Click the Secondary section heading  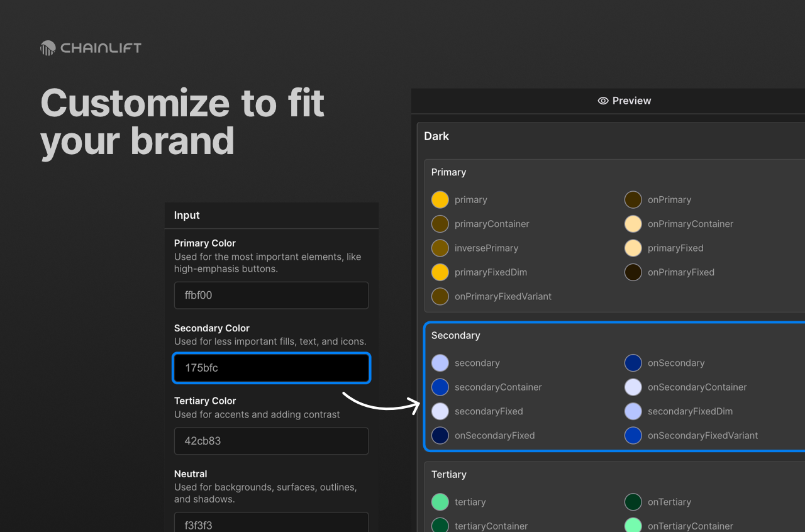(455, 336)
